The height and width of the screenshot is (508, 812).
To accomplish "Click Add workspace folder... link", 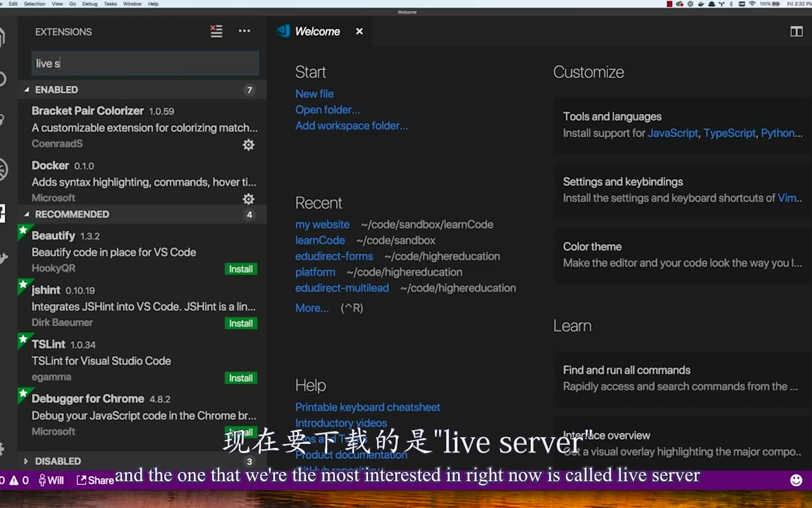I will (351, 126).
